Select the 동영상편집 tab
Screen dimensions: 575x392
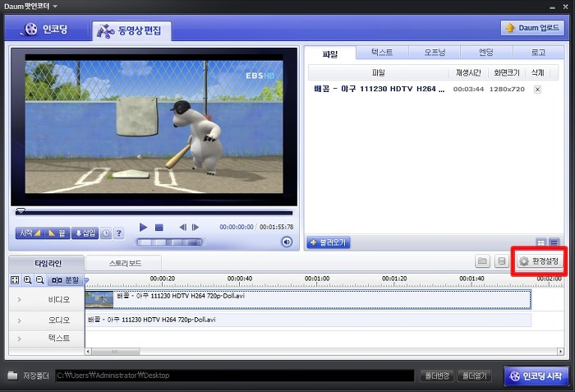click(x=131, y=30)
